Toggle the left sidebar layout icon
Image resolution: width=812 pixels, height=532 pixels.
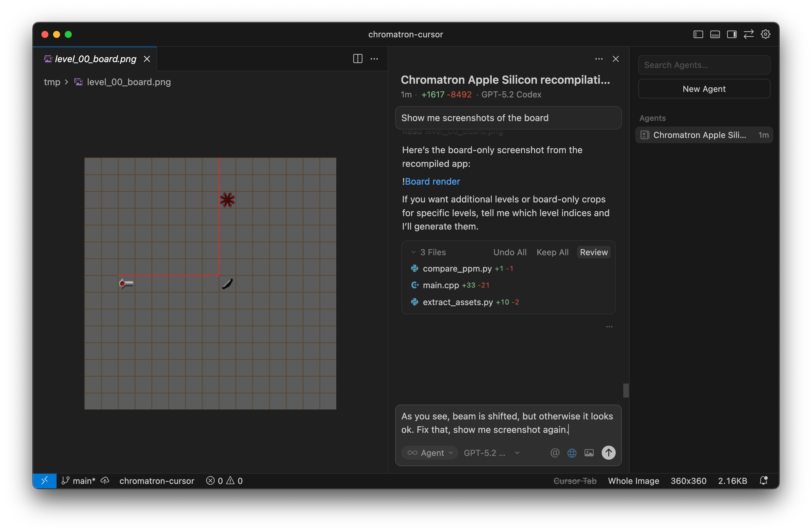(x=698, y=34)
